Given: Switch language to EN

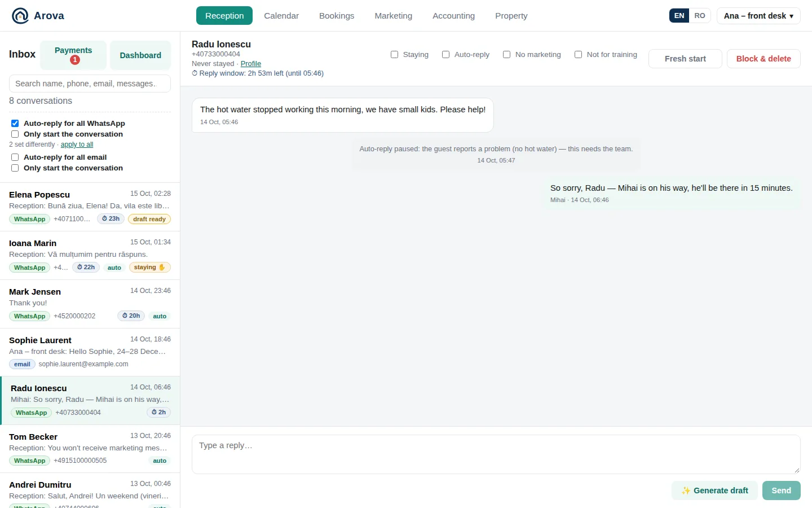Looking at the screenshot, I should click(x=679, y=16).
